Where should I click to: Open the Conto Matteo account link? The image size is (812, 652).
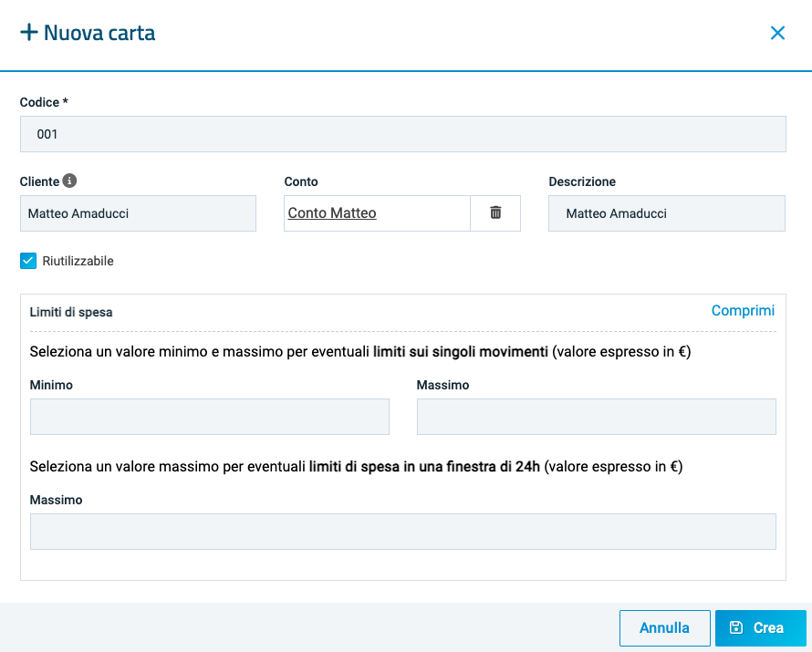(x=332, y=213)
